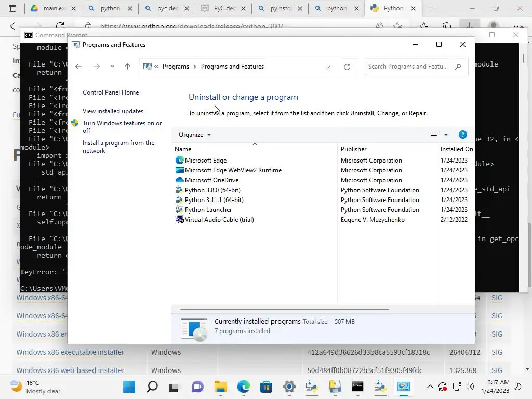Select Programs and Features breadcrumb segment

pyautogui.click(x=232, y=66)
